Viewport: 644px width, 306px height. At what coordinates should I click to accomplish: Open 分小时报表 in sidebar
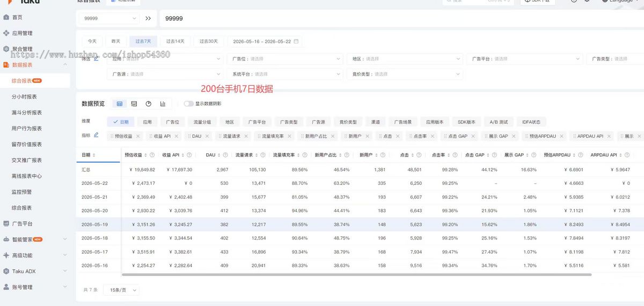[x=24, y=96]
